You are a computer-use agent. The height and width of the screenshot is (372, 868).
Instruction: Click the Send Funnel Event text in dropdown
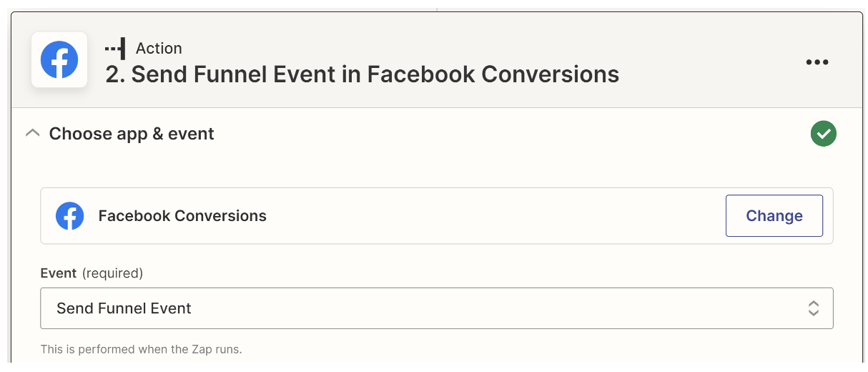tap(124, 308)
